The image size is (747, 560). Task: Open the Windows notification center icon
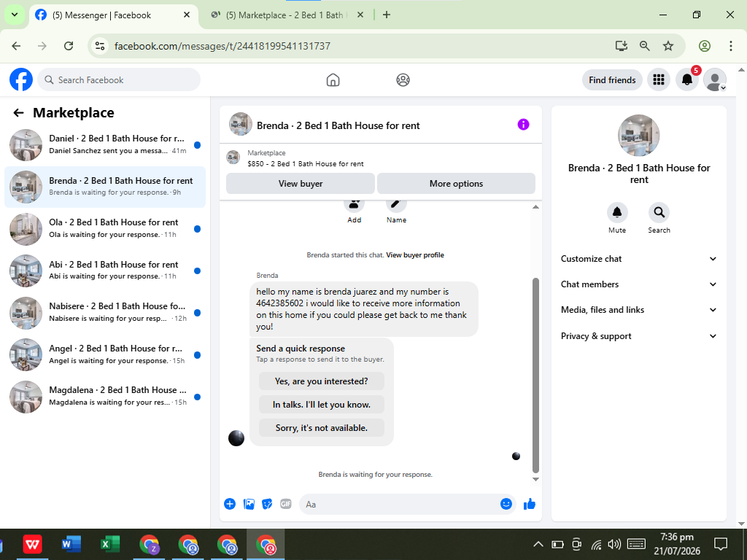click(720, 544)
